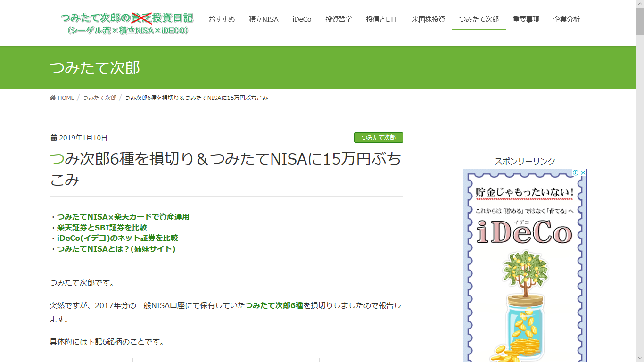Click the article title つみ次郎6種を損切り
The height and width of the screenshot is (362, 644).
[x=226, y=169]
